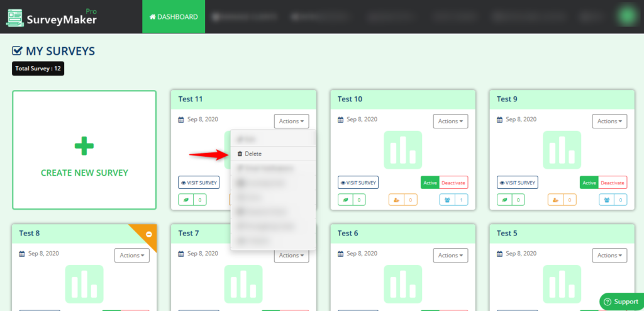Open the Actions dropdown for Test 6
Viewport: 644px width, 311px height.
tap(450, 256)
